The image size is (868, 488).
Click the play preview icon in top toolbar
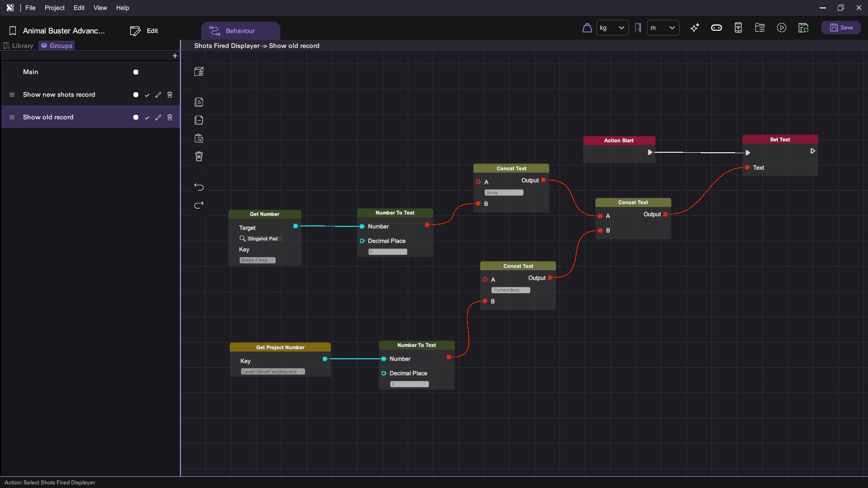click(x=781, y=28)
